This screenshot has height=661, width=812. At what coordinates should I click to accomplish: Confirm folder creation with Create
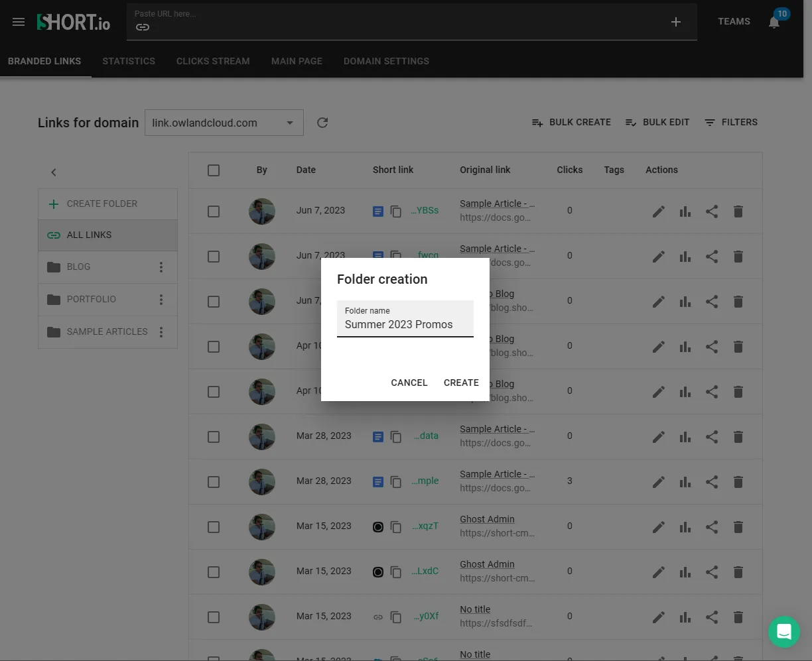tap(461, 383)
